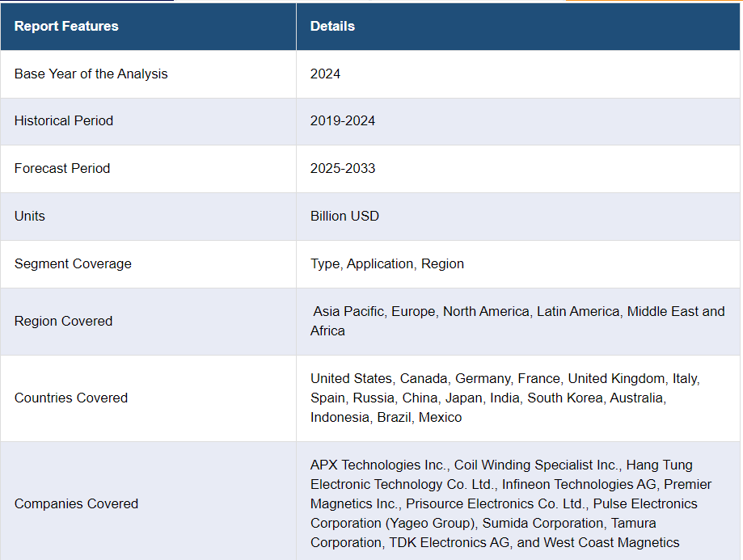The image size is (743, 560).
Task: Click the 2024 base year value
Action: [325, 74]
